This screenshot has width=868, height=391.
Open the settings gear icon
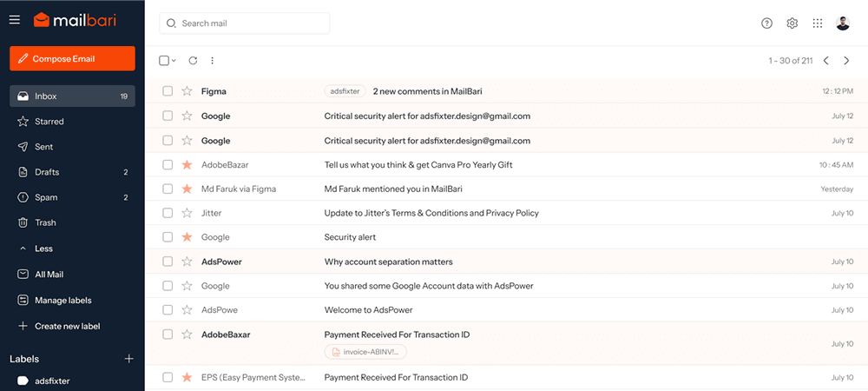(x=792, y=23)
